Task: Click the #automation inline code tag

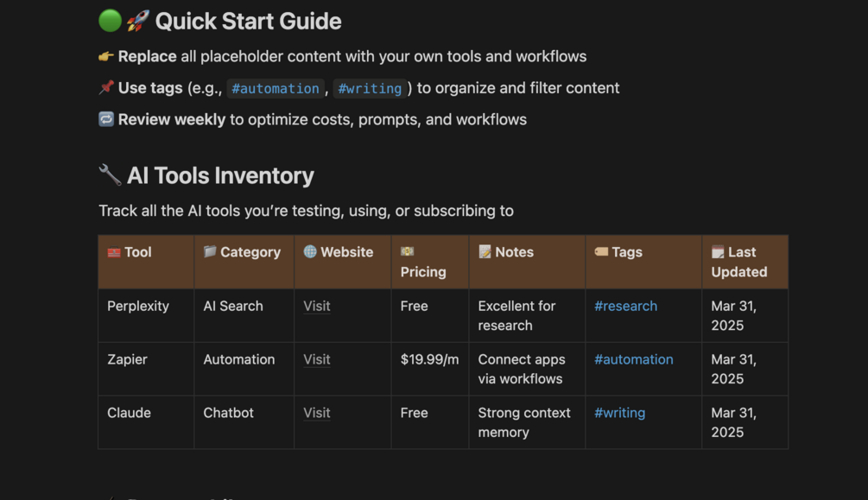Action: click(x=276, y=88)
